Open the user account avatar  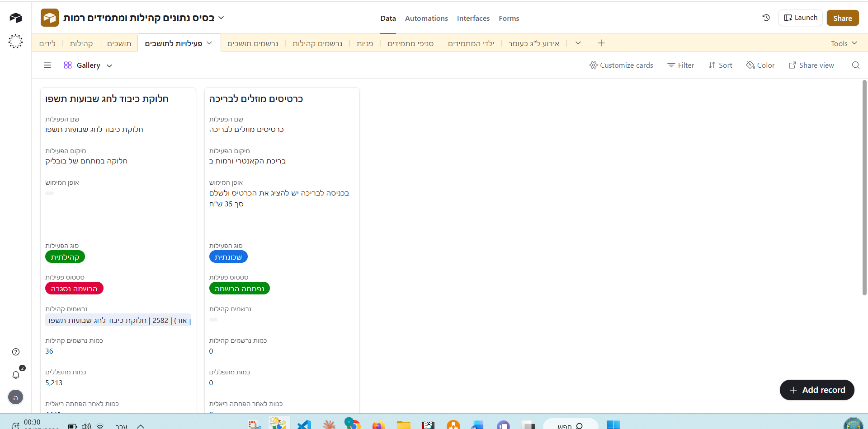[16, 397]
